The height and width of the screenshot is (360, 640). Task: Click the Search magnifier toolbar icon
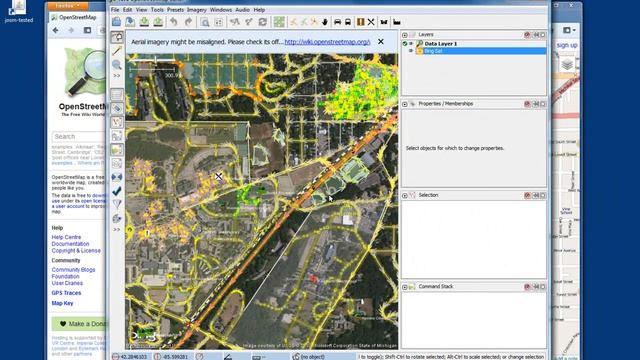pyautogui.click(x=205, y=22)
